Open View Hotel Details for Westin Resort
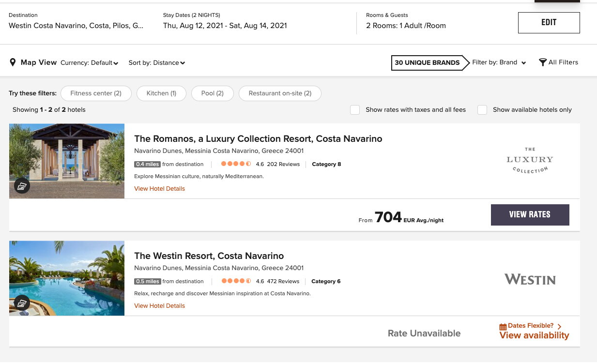Viewport: 597px width, 364px height. click(159, 306)
